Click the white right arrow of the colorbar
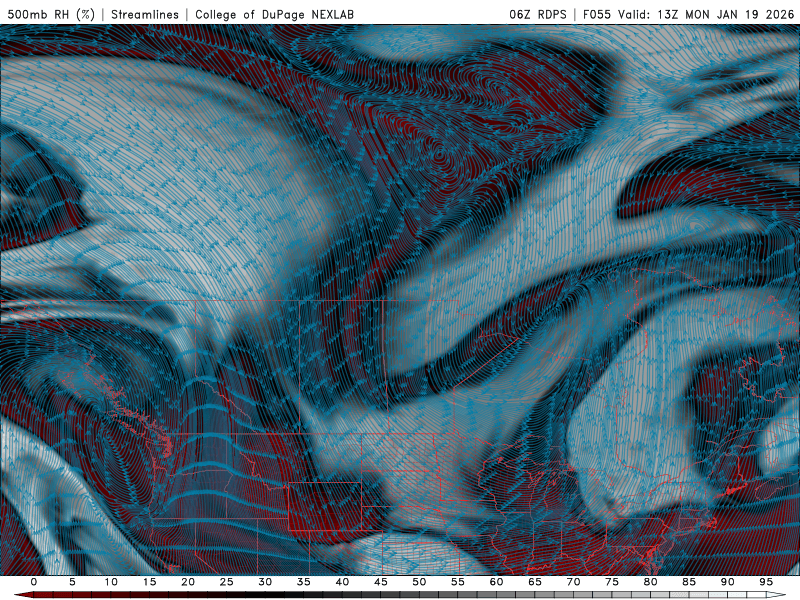This screenshot has height=600, width=800. (x=777, y=595)
